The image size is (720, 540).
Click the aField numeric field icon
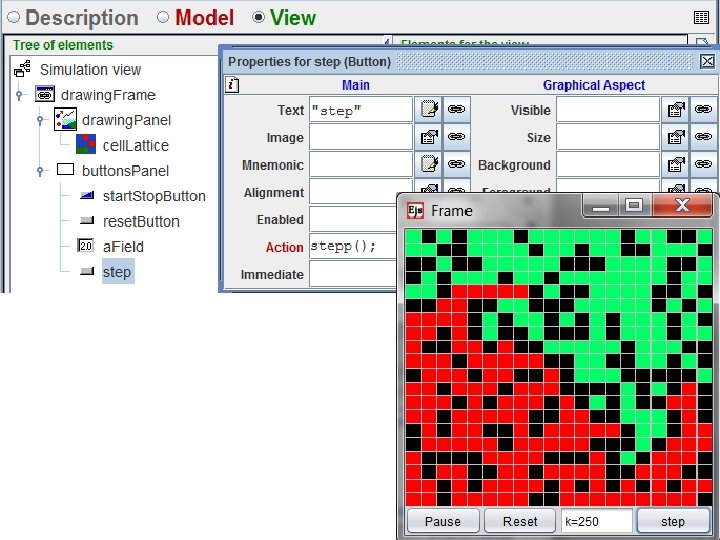pos(86,246)
